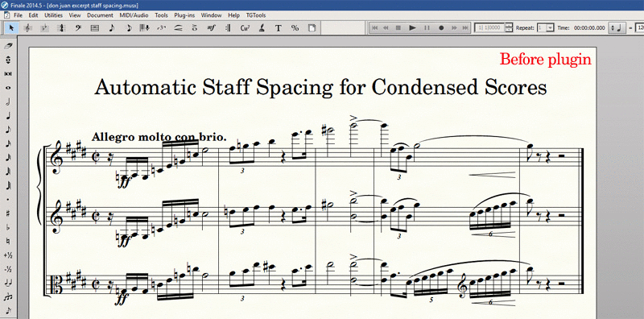The image size is (644, 319).
Task: Select the Measure tool
Action: [x=95, y=27]
